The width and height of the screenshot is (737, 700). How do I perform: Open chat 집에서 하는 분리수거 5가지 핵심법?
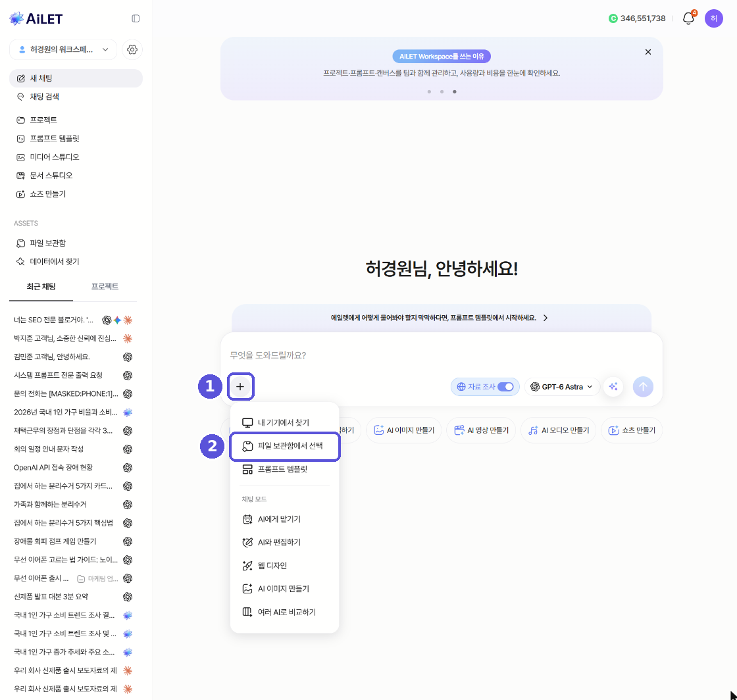[73, 523]
